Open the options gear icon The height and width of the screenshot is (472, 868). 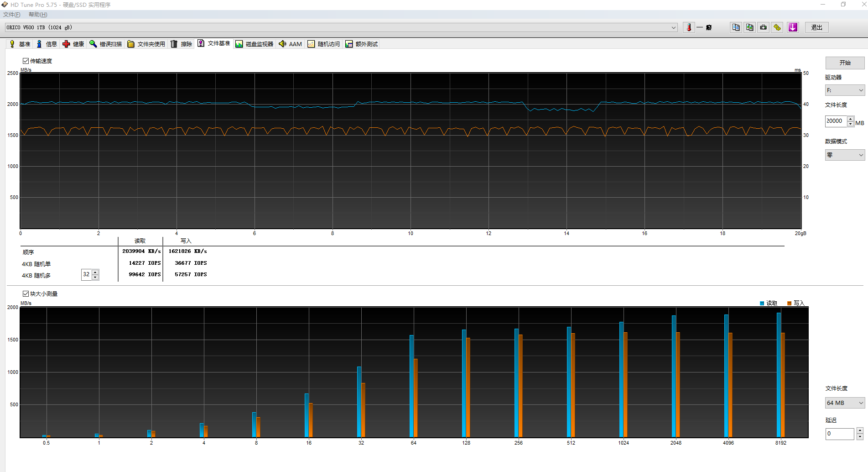(x=777, y=27)
